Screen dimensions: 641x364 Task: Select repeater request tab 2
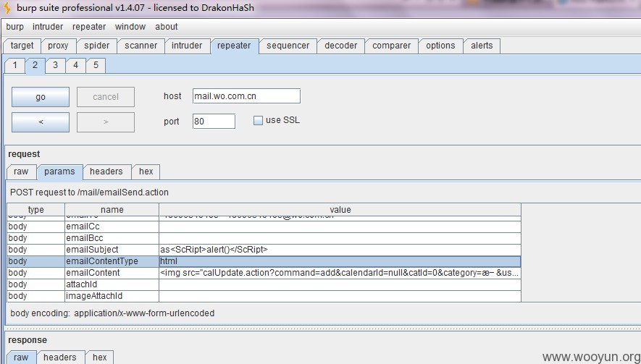(35, 65)
